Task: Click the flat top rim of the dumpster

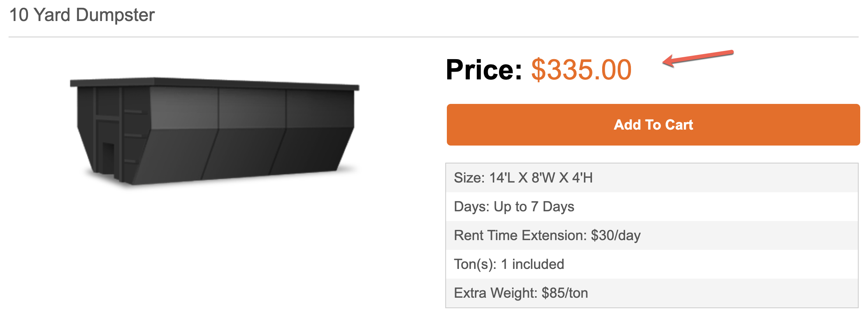Action: [x=214, y=83]
